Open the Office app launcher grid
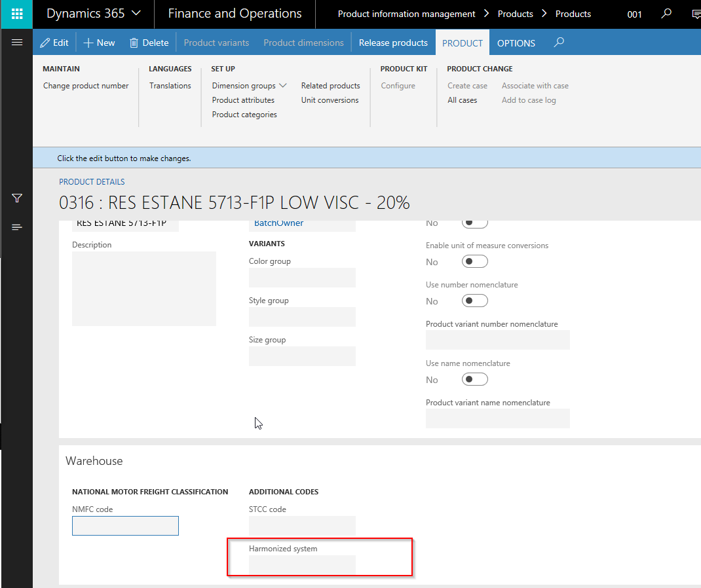This screenshot has height=588, width=701. (16, 14)
